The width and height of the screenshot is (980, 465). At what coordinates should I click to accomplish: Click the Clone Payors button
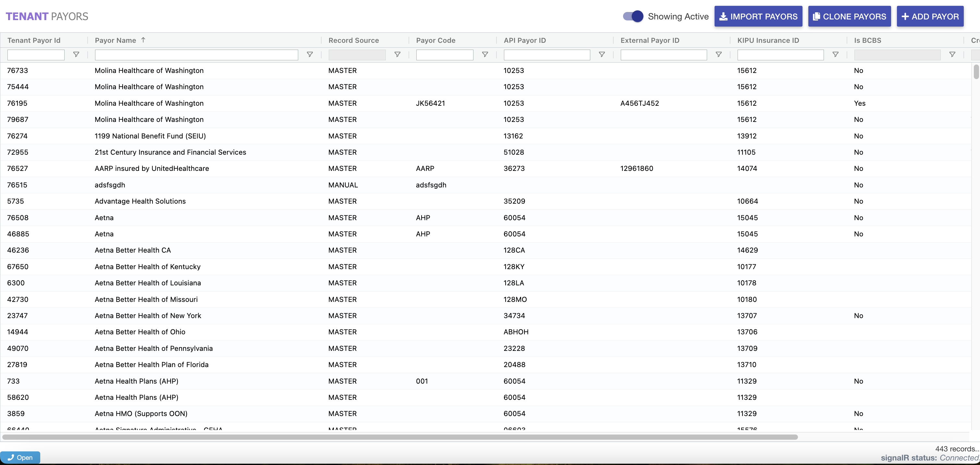849,16
